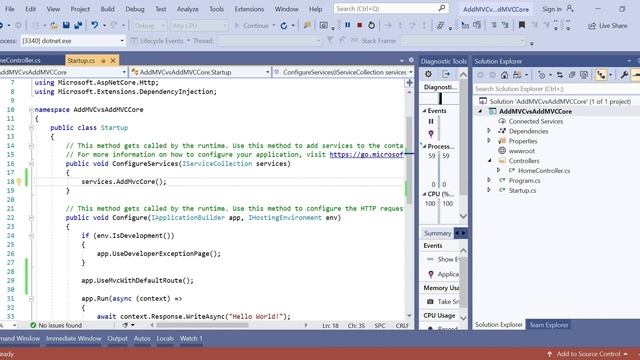This screenshot has width=640, height=360.
Task: Take memory snapshot camera icon
Action: click(x=430, y=302)
